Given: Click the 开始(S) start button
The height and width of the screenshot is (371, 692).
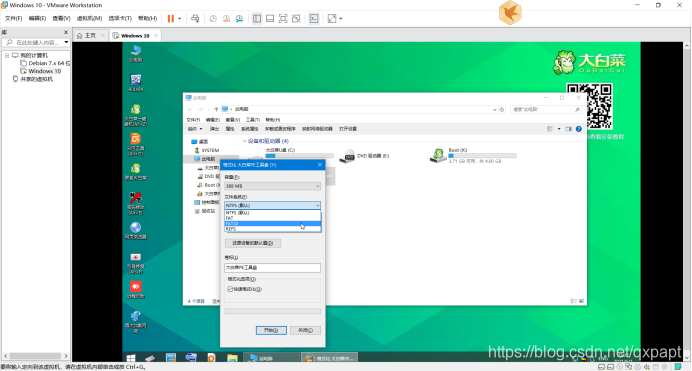Looking at the screenshot, I should [x=271, y=330].
